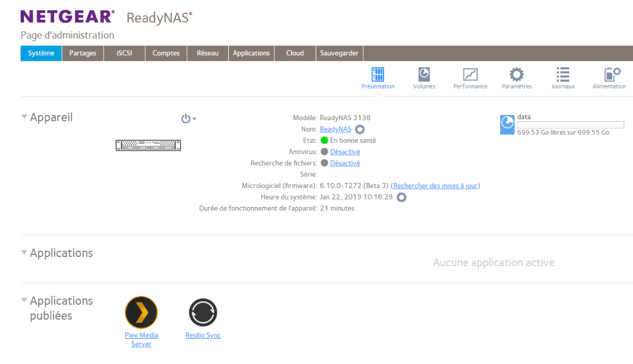Open the Resilio Sync link
633x364 pixels.
point(203,335)
